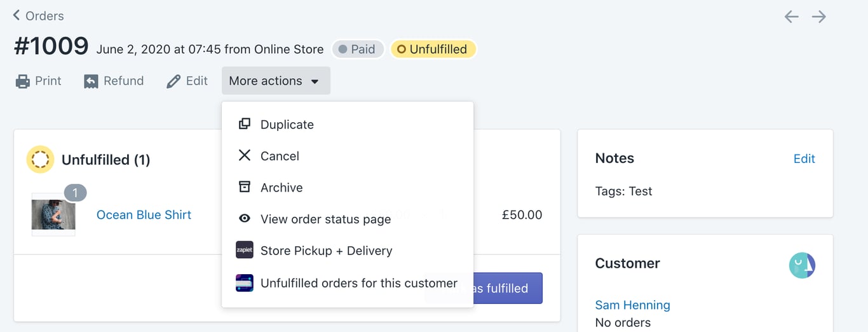This screenshot has height=332, width=868.
Task: Click the eye icon for order status
Action: coord(244,219)
